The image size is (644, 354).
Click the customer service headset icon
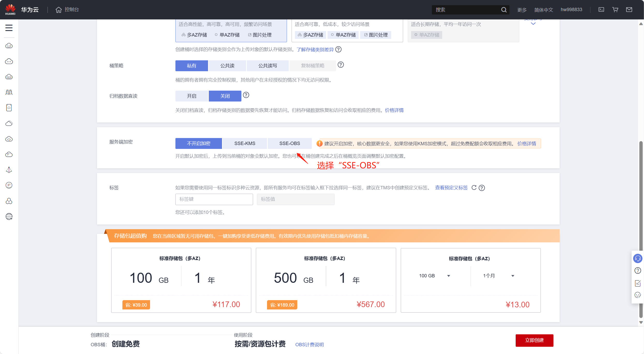click(638, 258)
